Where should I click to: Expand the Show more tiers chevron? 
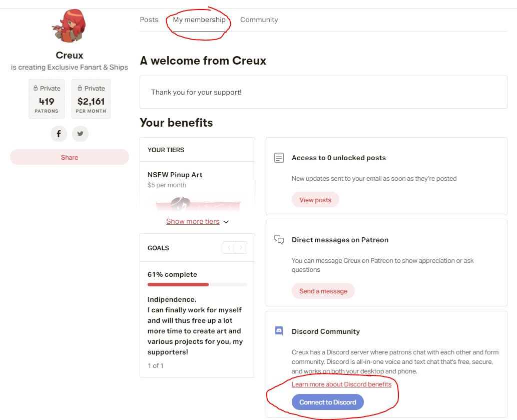[x=226, y=222]
